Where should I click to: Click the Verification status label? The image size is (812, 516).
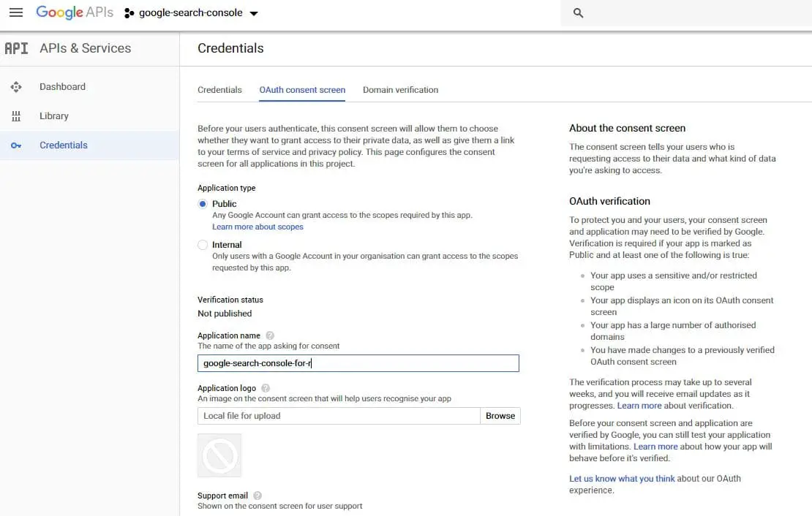(x=230, y=300)
